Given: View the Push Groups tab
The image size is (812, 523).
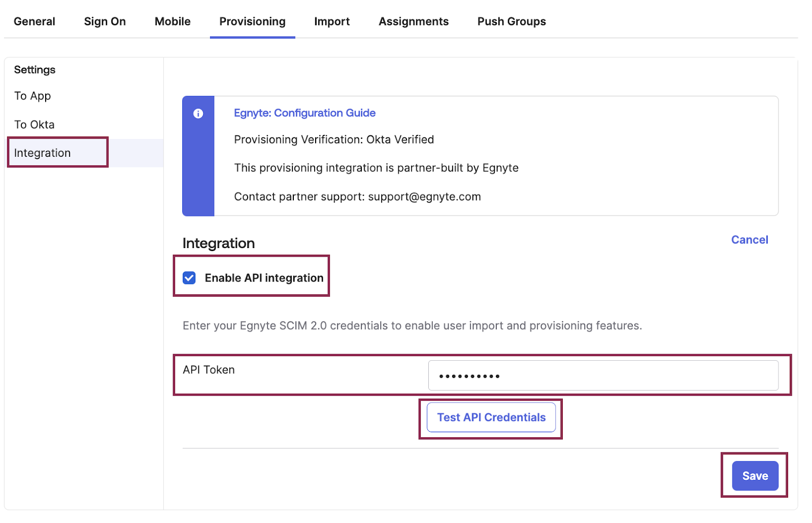Looking at the screenshot, I should tap(511, 21).
